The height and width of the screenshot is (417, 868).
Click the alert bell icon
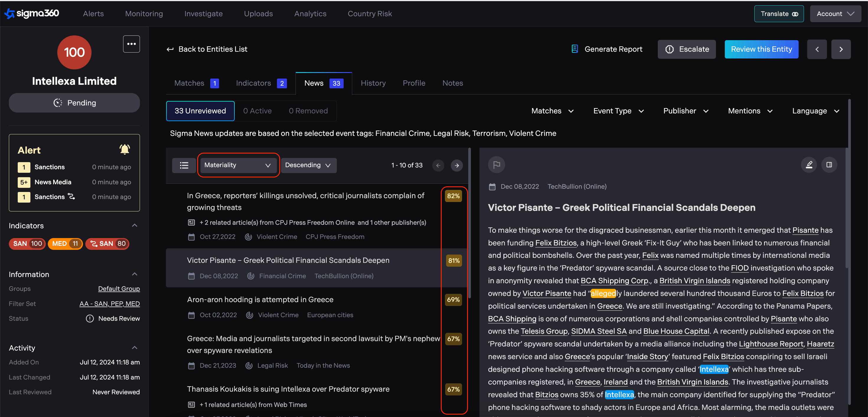coord(125,149)
